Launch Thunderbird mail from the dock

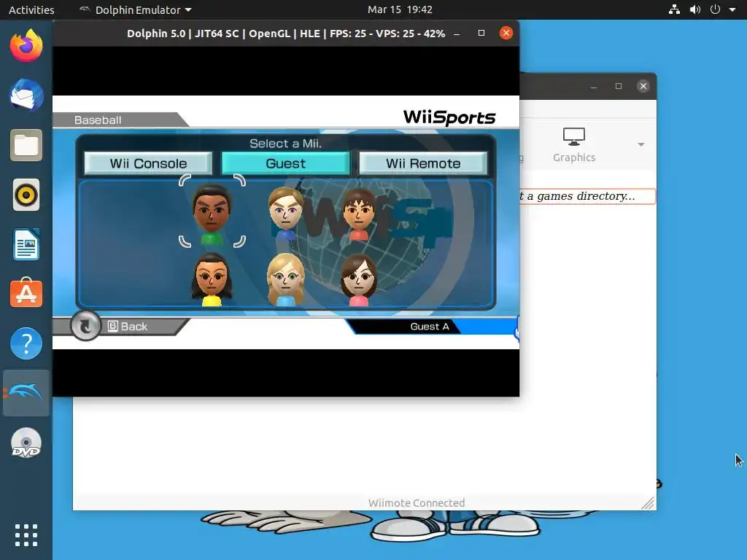(26, 96)
